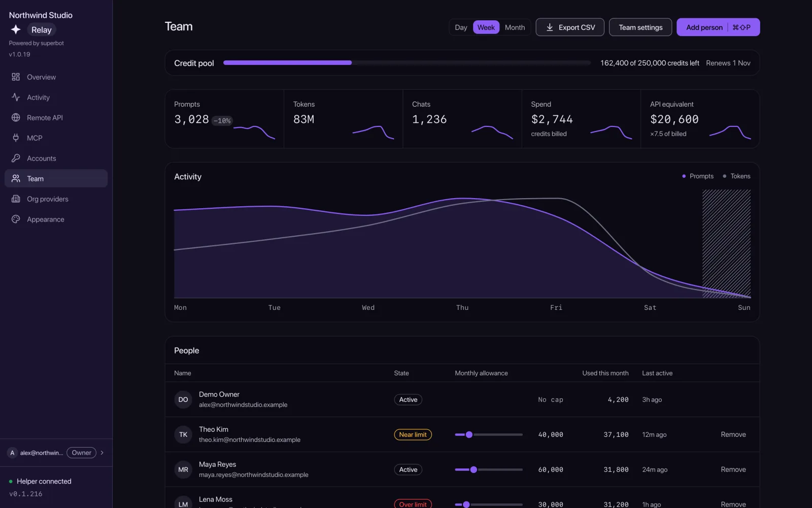
Task: Click the Prompts 3,028 stat card
Action: click(x=224, y=119)
